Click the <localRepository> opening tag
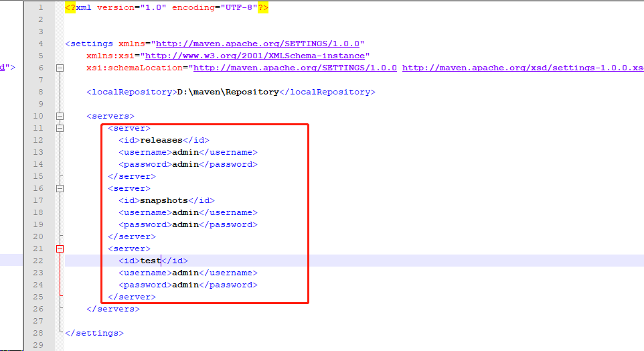This screenshot has height=351, width=644. (131, 92)
